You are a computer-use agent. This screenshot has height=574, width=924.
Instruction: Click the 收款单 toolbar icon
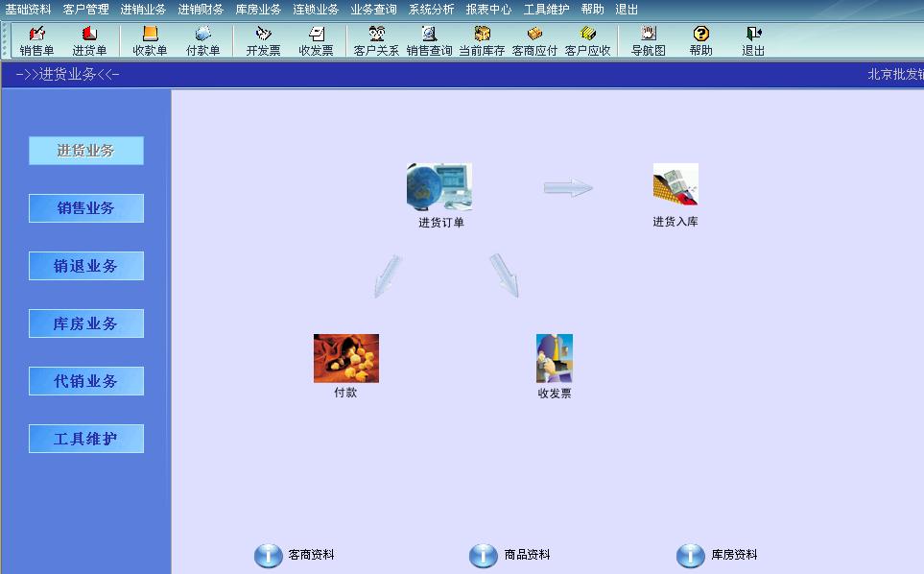pos(150,40)
